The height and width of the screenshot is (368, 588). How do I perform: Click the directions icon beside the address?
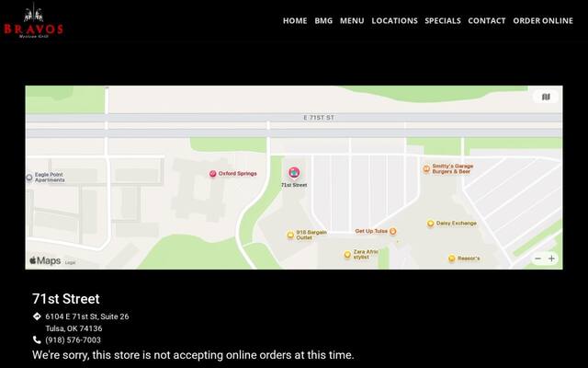tap(37, 316)
